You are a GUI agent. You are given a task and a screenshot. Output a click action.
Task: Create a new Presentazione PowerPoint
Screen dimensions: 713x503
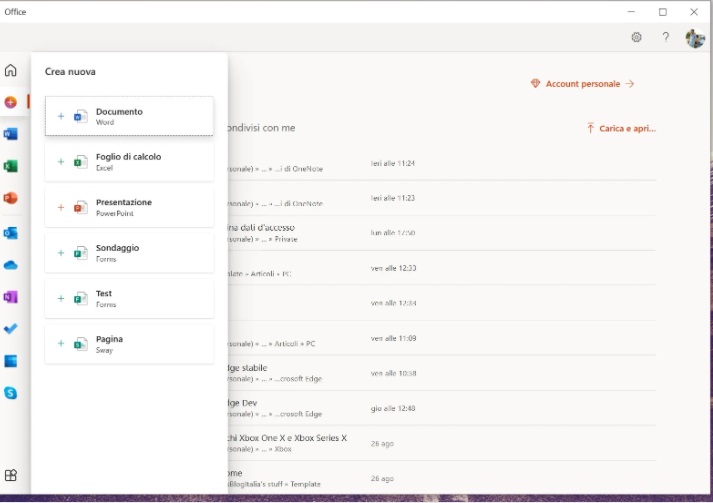pos(129,207)
